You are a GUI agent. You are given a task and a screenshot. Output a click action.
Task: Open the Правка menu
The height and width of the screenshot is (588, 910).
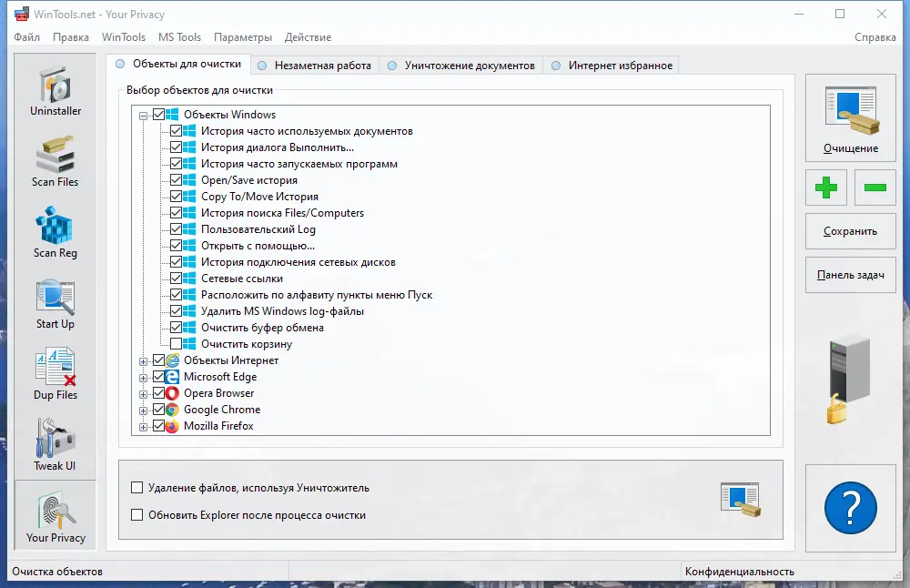(x=71, y=37)
